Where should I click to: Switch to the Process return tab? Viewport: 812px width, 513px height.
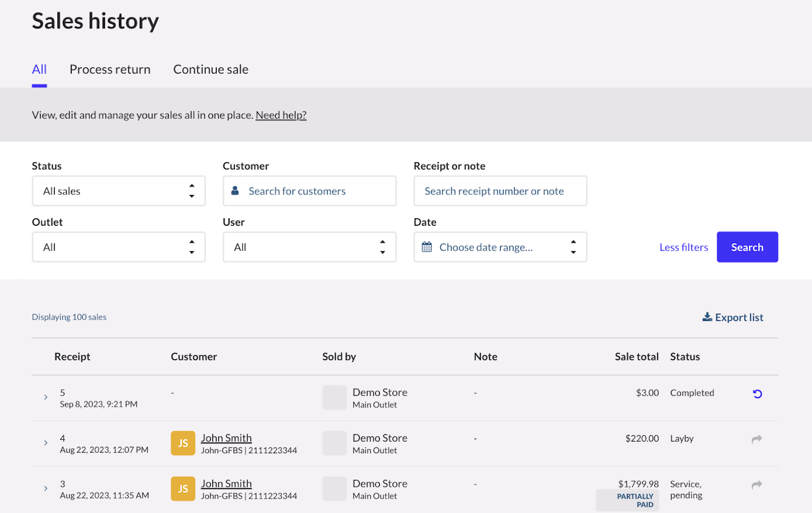tap(110, 70)
